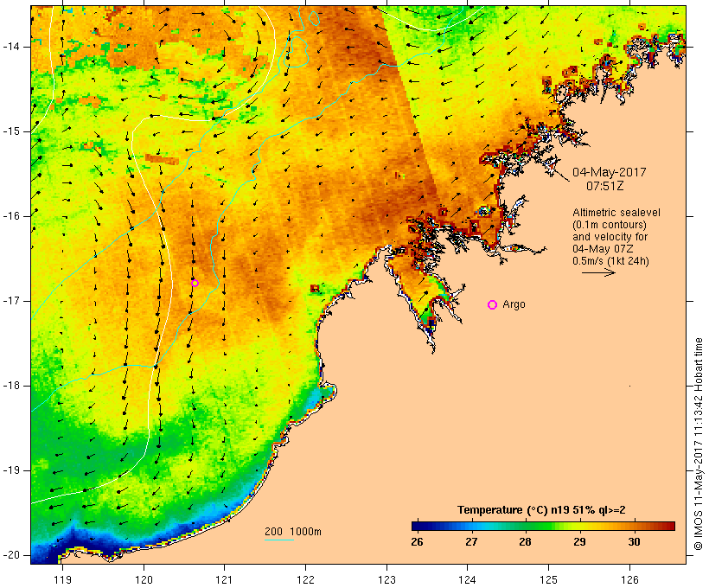Click the latitude label -15
The height and width of the screenshot is (588, 709).
[x=11, y=131]
